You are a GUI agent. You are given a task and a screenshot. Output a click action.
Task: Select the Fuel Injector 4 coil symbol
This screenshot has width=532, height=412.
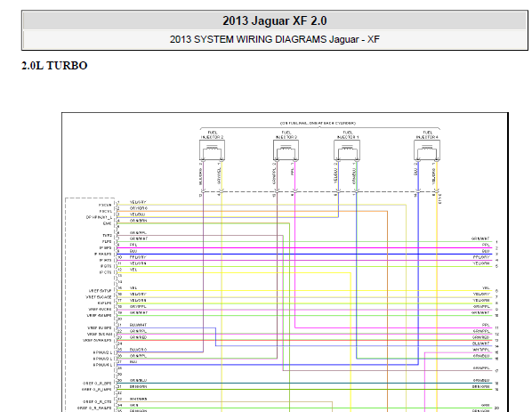(x=427, y=150)
